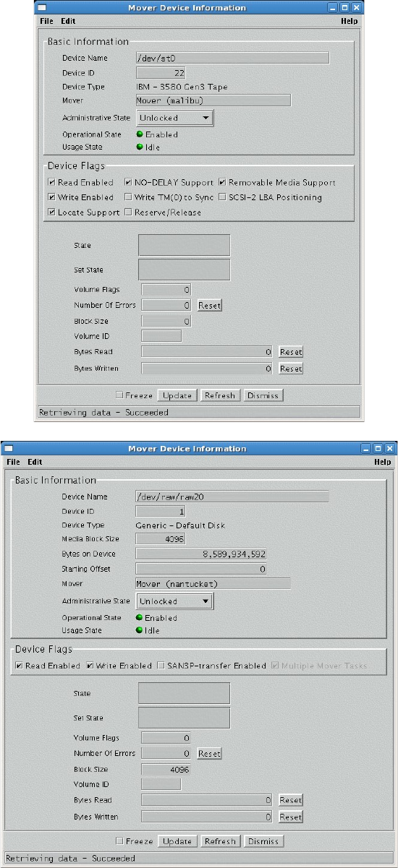
Task: Click Update button in the top window
Action: tap(177, 395)
